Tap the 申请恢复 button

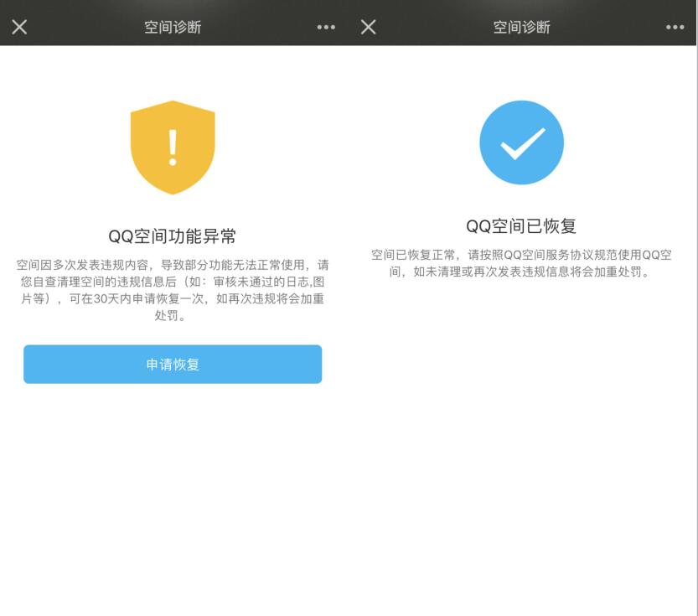click(173, 364)
